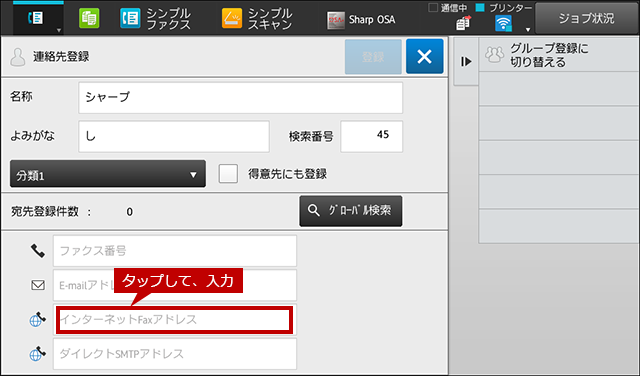Tap the 通信中 communication status icon
640x376 pixels.
463,23
